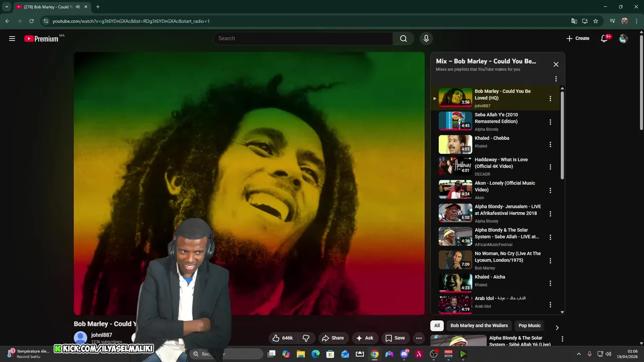Bookmark this page with the star

[x=596, y=21]
